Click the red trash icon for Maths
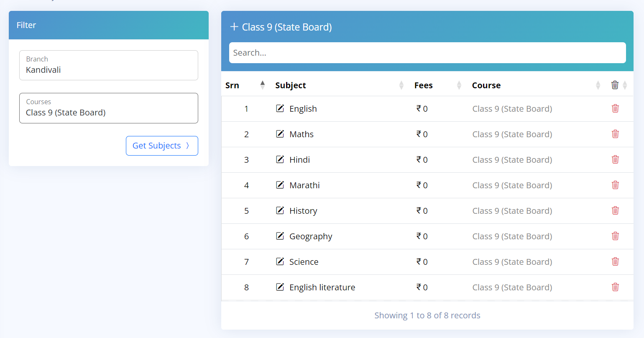 pyautogui.click(x=615, y=134)
